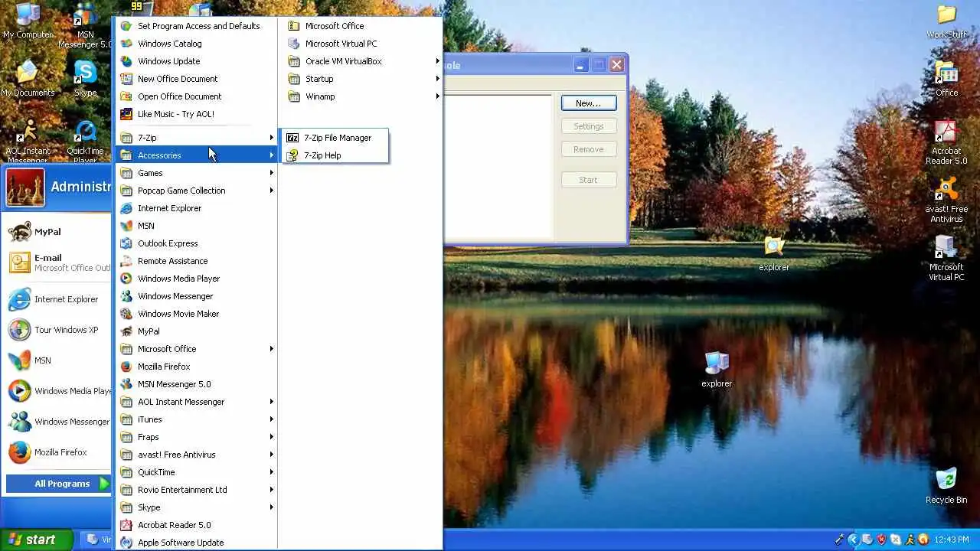Viewport: 980px width, 551px height.
Task: Expand the Games submenu arrow
Action: coord(272,173)
